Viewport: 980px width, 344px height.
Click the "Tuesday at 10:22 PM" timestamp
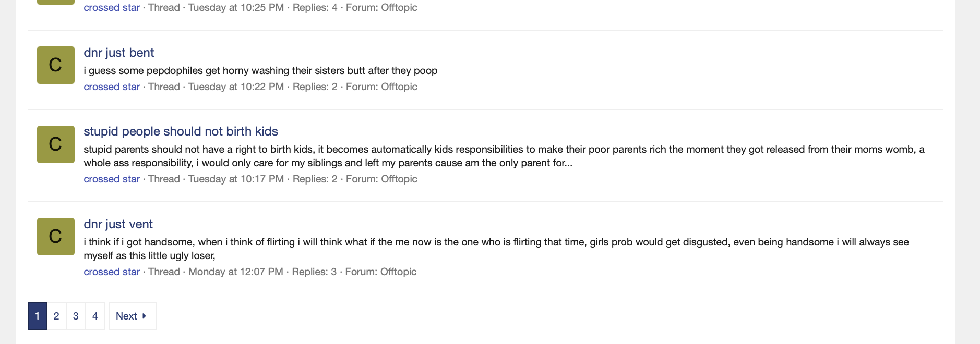click(236, 87)
